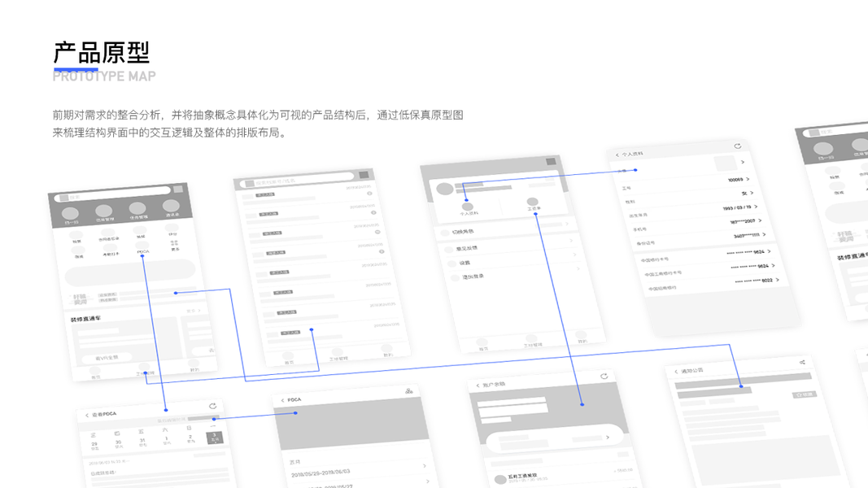Screen dimensions: 868x488
Task: Expand the 2019/05/29-2019/06/03 row chevron
Action: [x=425, y=466]
